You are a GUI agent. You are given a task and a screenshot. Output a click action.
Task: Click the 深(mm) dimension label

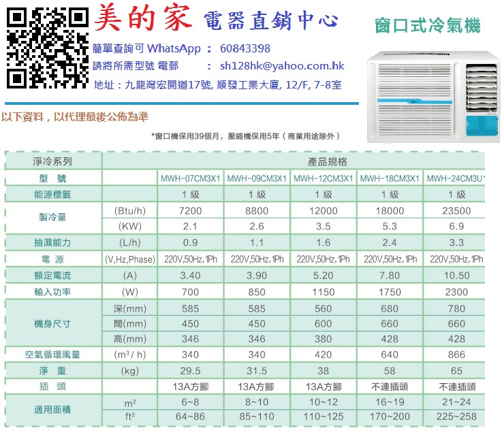(130, 309)
